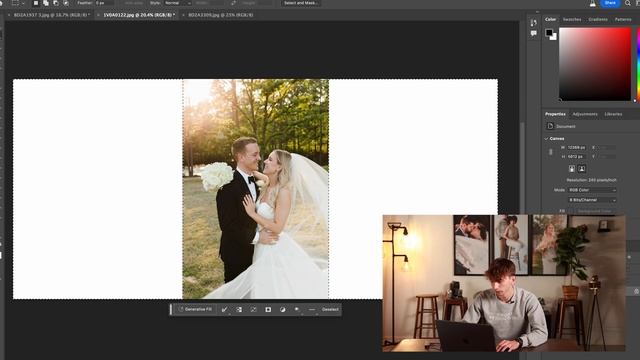Switch to the BD2A1937 document tab

51,15
